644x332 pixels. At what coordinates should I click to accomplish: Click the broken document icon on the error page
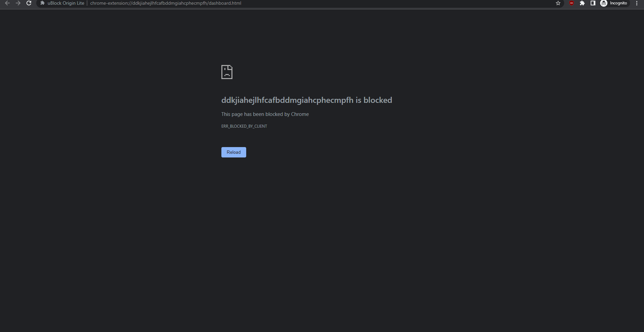click(x=227, y=72)
